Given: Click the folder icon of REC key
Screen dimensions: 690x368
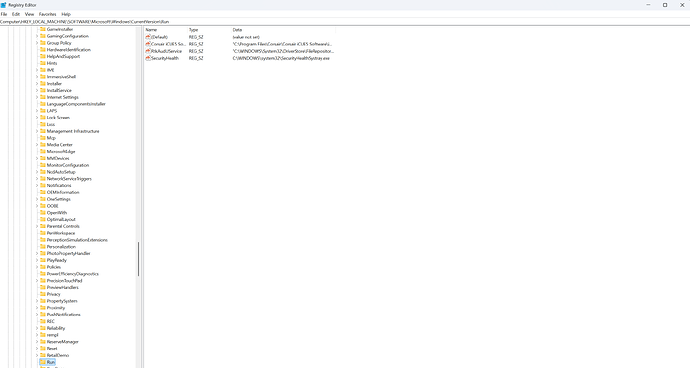Looking at the screenshot, I should tap(43, 321).
